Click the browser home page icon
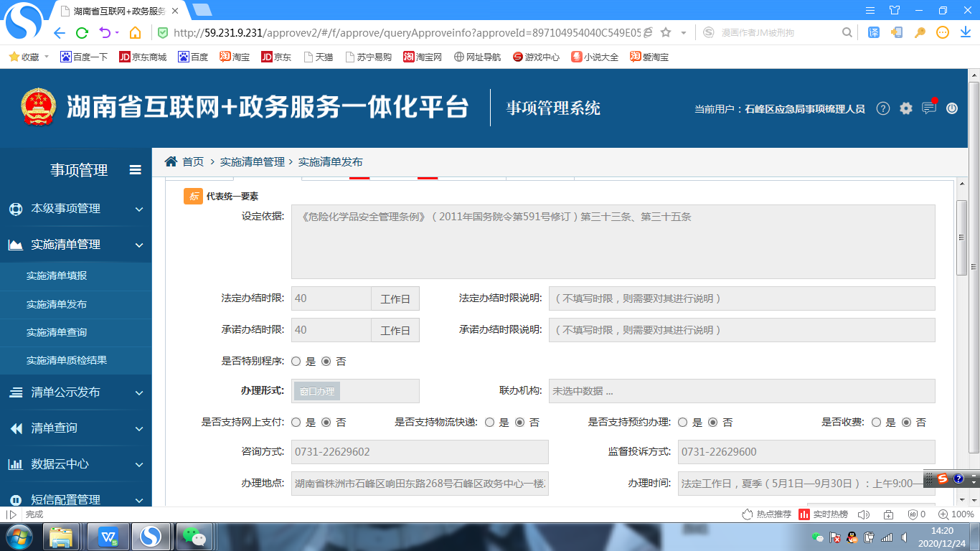This screenshot has width=980, height=551. (135, 32)
